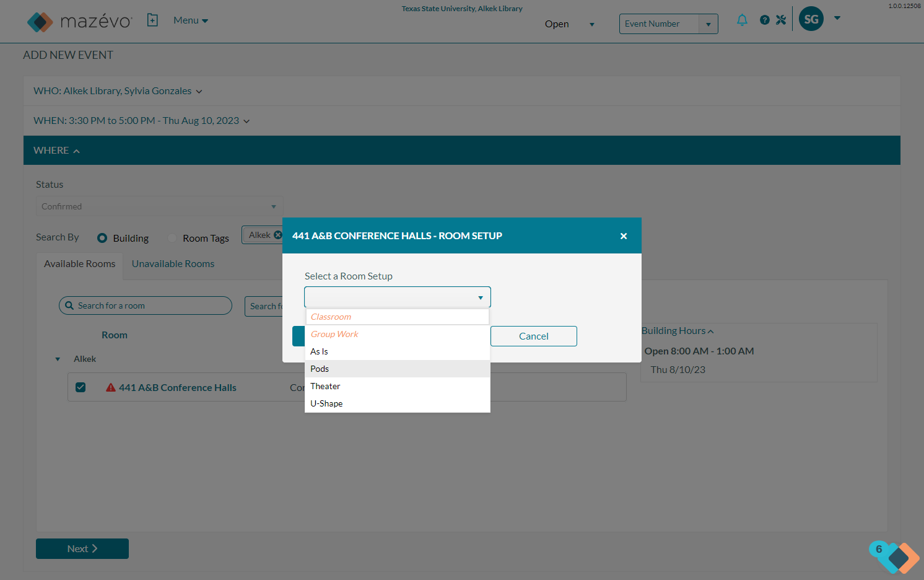Expand the Event Number dropdown arrow
Viewport: 924px width, 580px height.
point(708,24)
